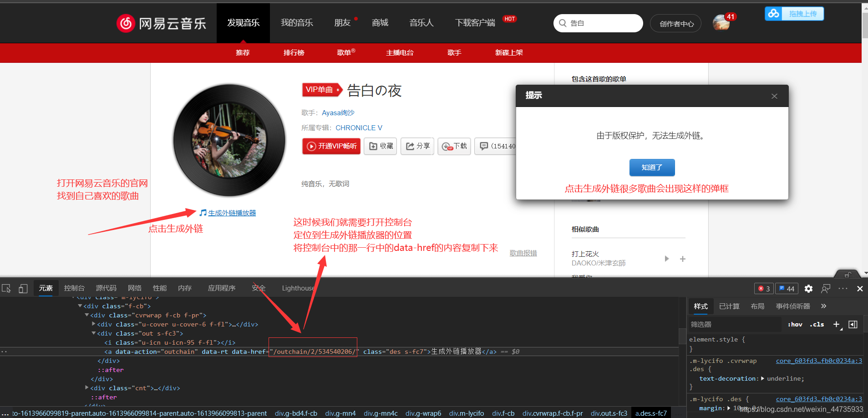Viewport: 868px width, 418px height.
Task: Share the song via 分享 button
Action: coord(417,146)
